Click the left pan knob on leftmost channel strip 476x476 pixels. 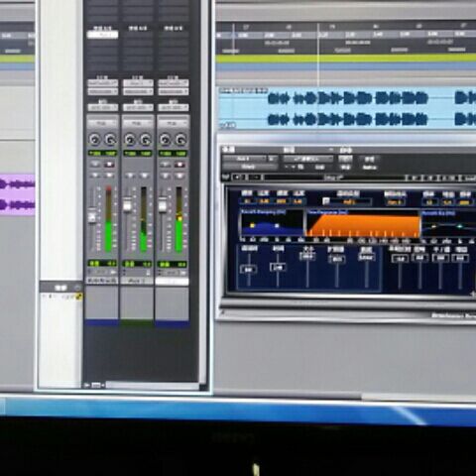pos(95,140)
